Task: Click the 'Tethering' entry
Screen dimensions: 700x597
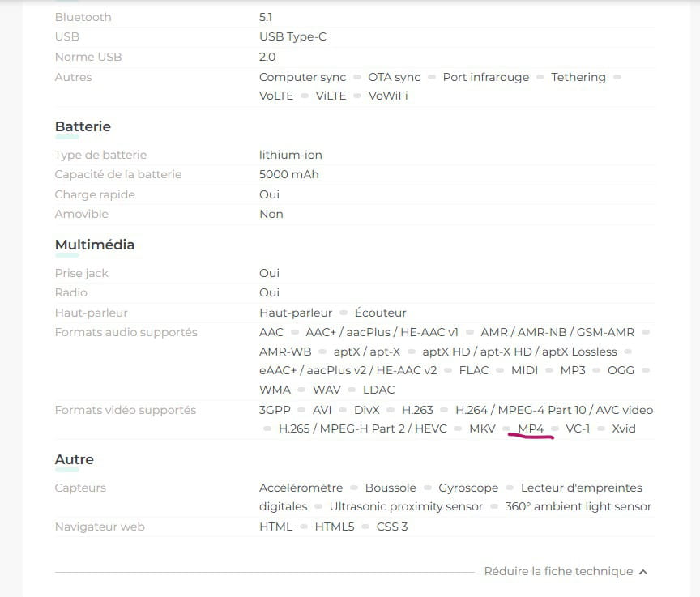Action: 578,77
